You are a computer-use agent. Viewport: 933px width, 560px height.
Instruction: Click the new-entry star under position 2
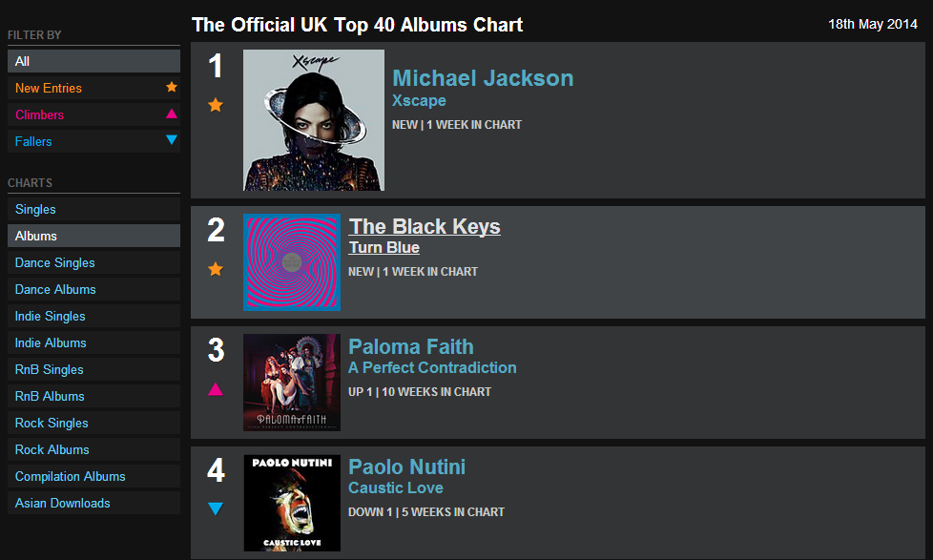tap(216, 269)
